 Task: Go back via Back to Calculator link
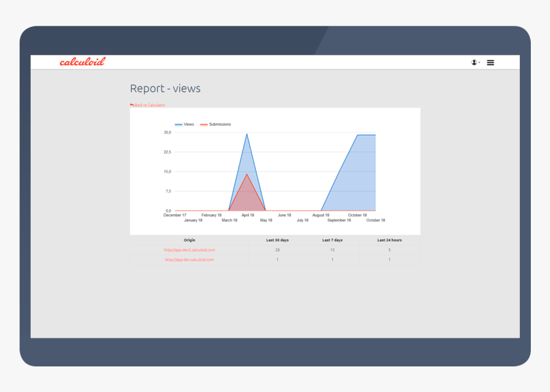point(147,105)
